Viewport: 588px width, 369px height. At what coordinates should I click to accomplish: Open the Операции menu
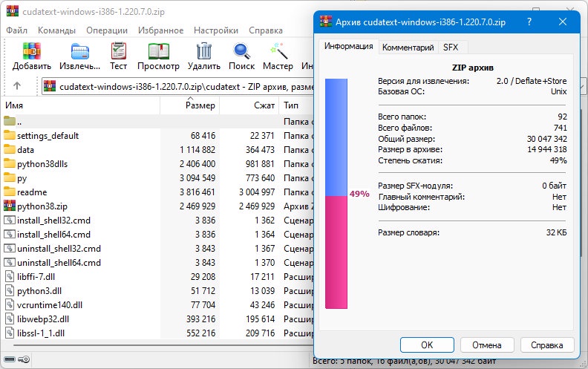(107, 30)
